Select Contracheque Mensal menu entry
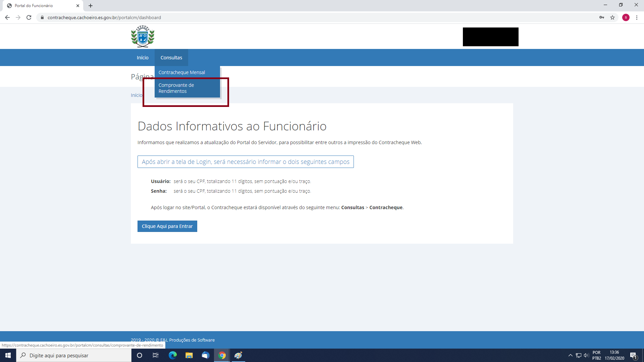This screenshot has width=644, height=362. (181, 72)
